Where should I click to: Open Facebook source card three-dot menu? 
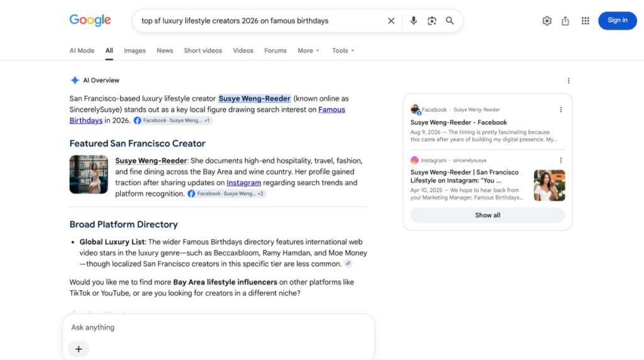(560, 109)
